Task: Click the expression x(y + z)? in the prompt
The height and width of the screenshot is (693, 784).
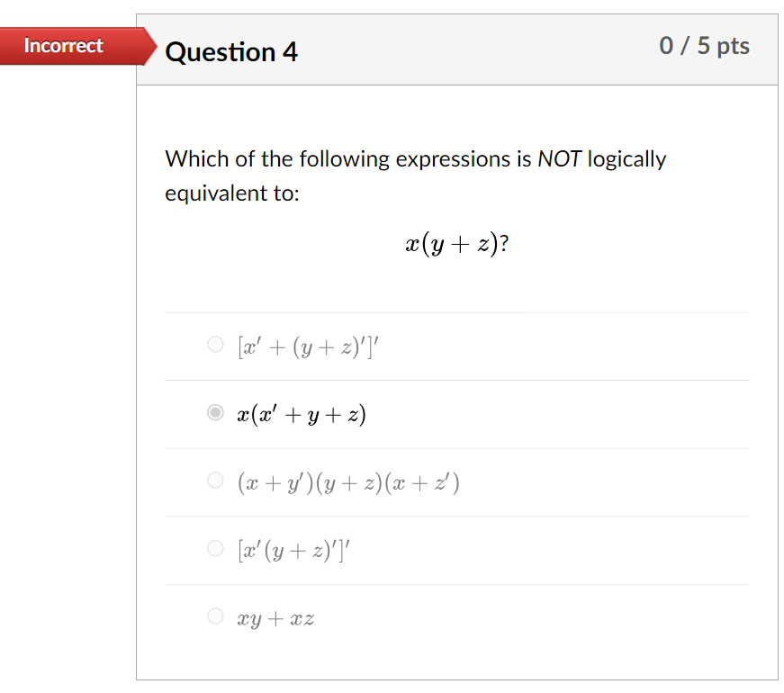Action: coord(457,242)
